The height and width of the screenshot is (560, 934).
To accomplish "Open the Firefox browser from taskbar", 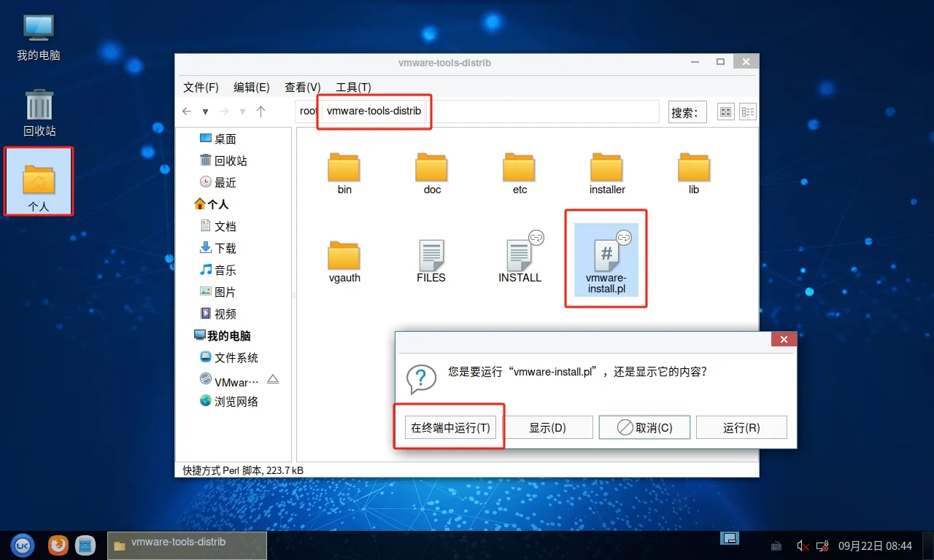I will (x=58, y=545).
